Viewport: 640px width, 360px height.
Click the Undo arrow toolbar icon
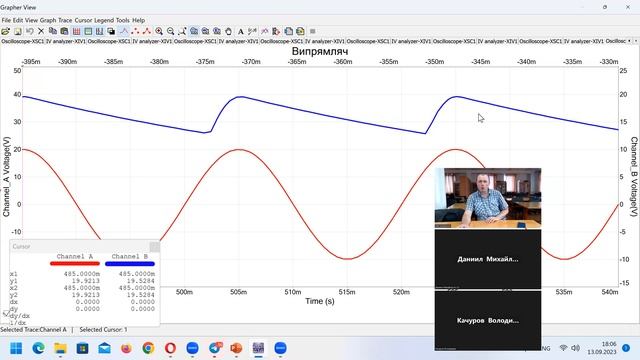click(29, 31)
